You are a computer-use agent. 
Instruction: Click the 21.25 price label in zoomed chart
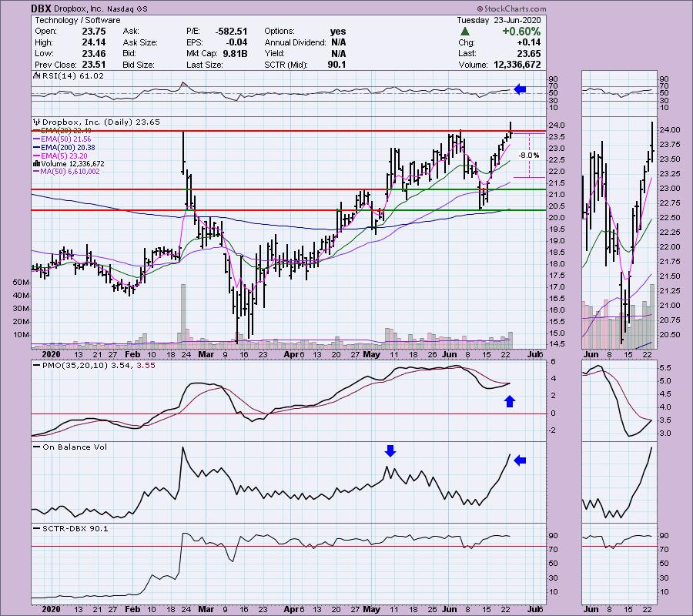click(669, 291)
